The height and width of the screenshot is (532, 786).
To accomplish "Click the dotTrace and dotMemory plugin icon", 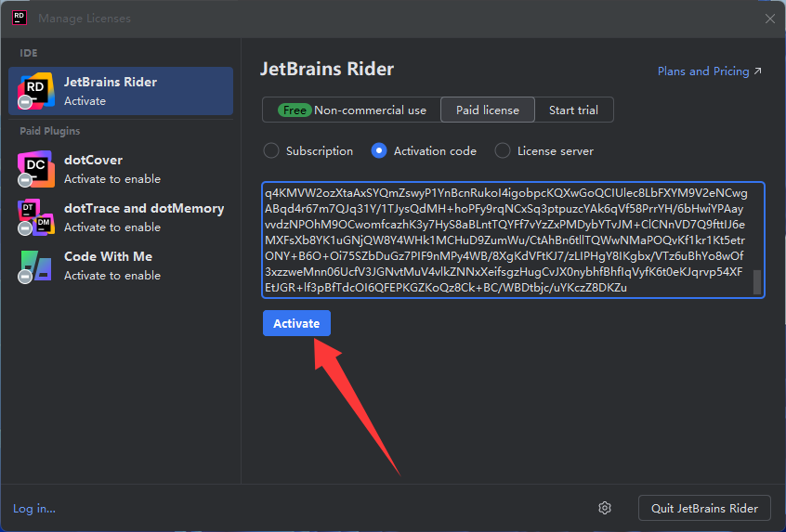I will click(x=35, y=217).
